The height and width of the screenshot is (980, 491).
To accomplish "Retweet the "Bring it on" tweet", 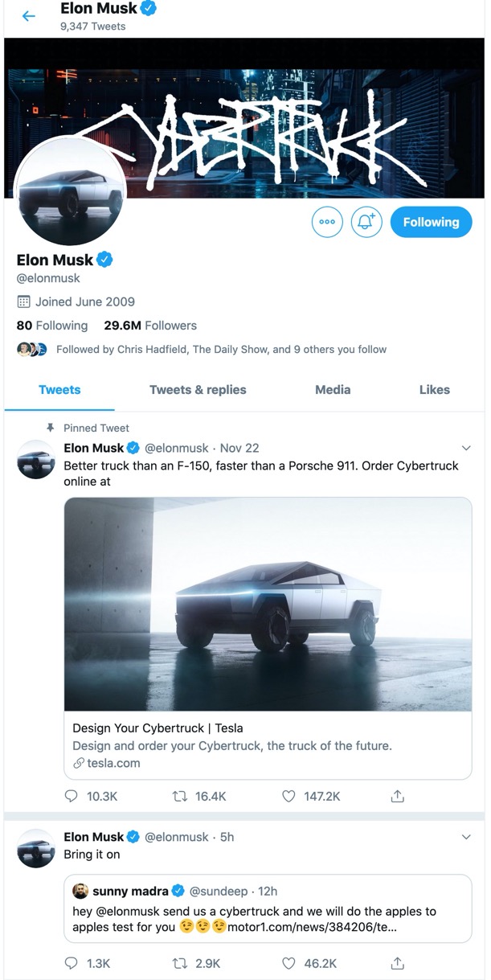I will point(181,963).
